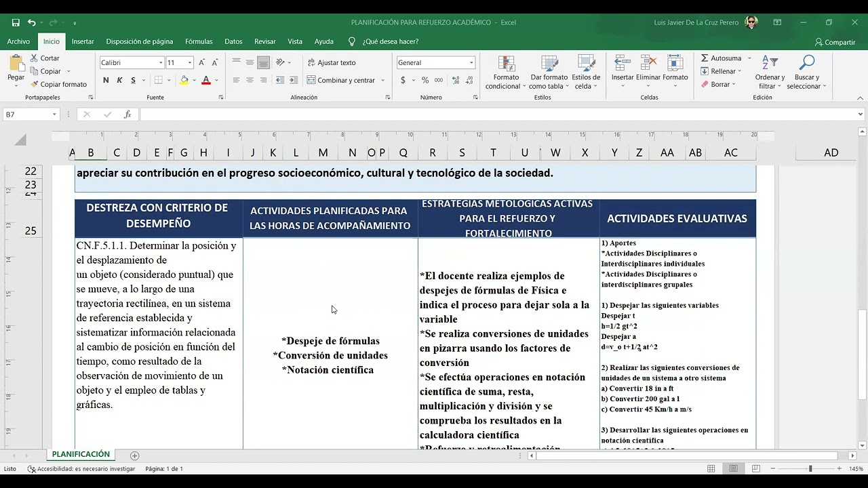Image resolution: width=868 pixels, height=488 pixels.
Task: Click the Borders icon in Fuente group
Action: click(x=158, y=80)
